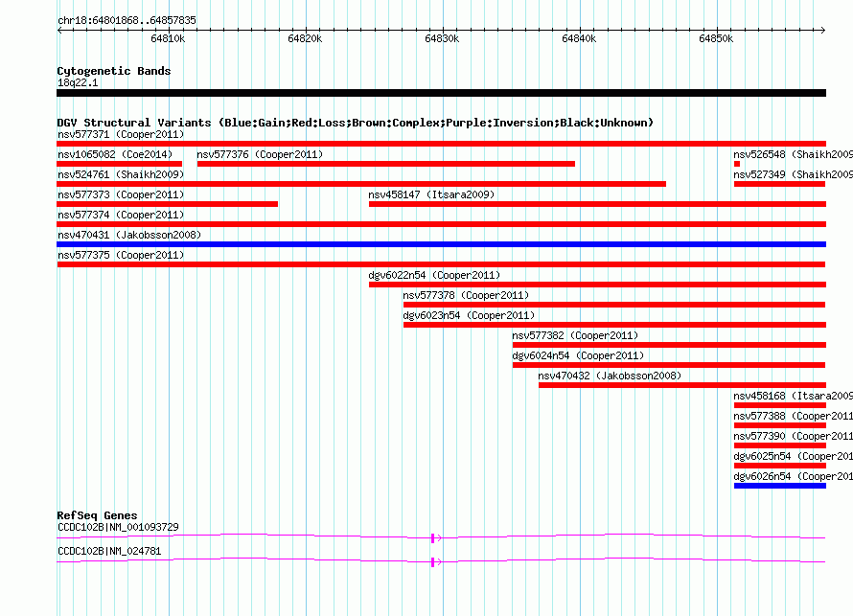Click nsv577375 (Cooper2011) label
Image resolution: width=853 pixels, height=616 pixels.
click(x=121, y=255)
